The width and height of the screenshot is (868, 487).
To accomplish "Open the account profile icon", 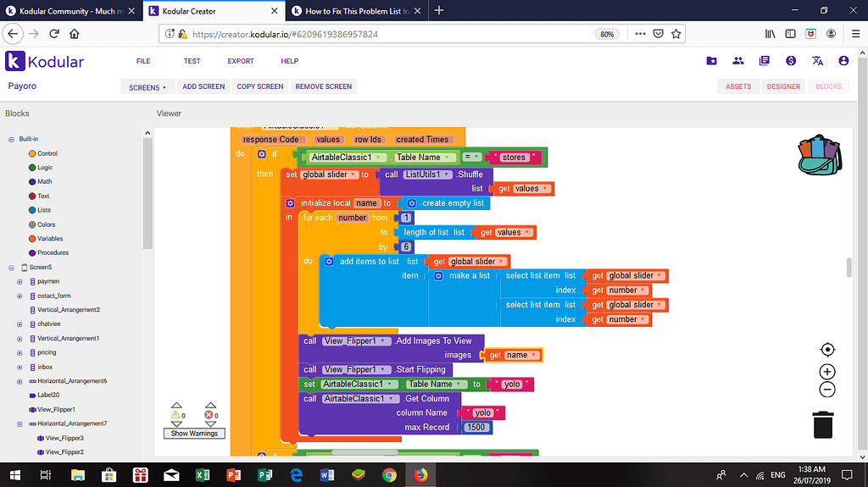I will [x=843, y=61].
